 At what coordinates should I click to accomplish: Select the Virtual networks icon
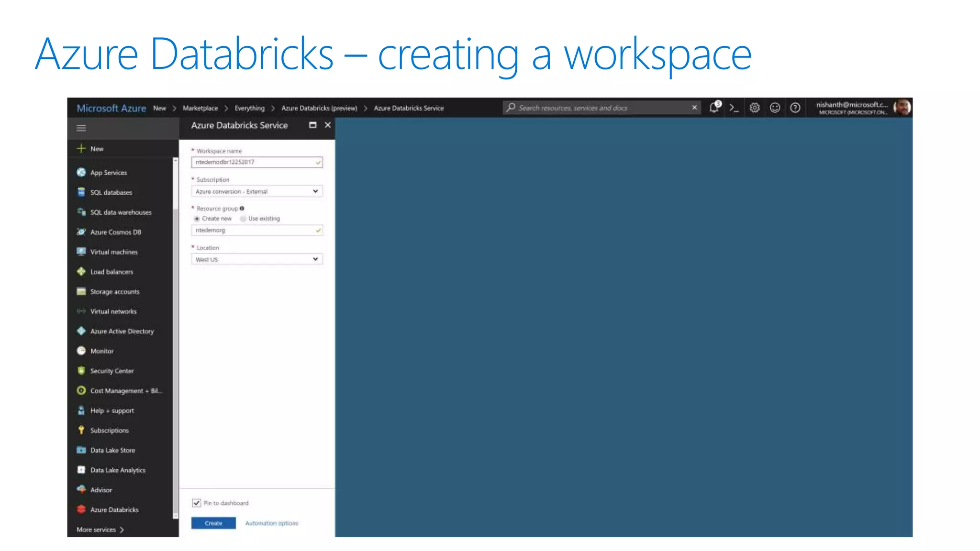point(81,311)
